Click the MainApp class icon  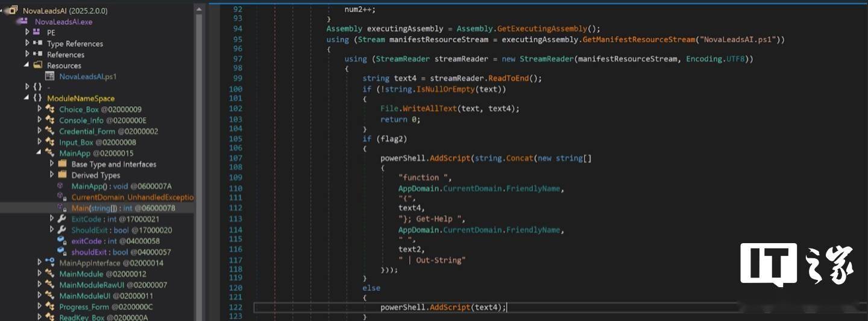(x=49, y=153)
